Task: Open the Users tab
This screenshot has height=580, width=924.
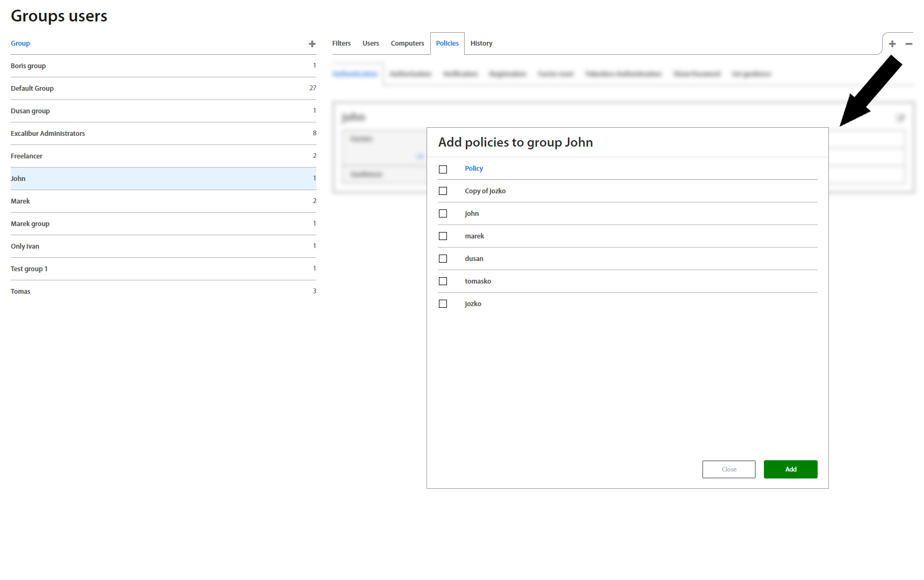Action: click(x=371, y=44)
